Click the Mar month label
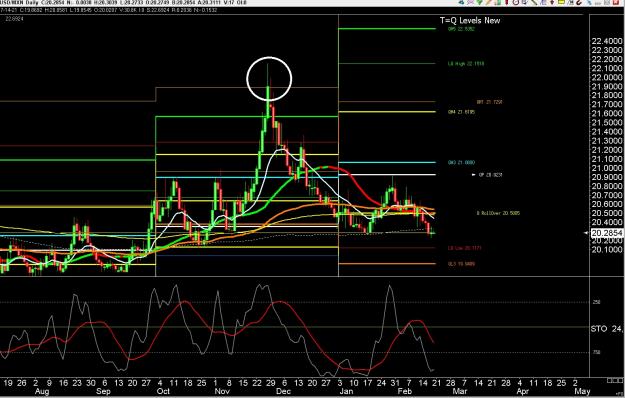 pos(460,392)
